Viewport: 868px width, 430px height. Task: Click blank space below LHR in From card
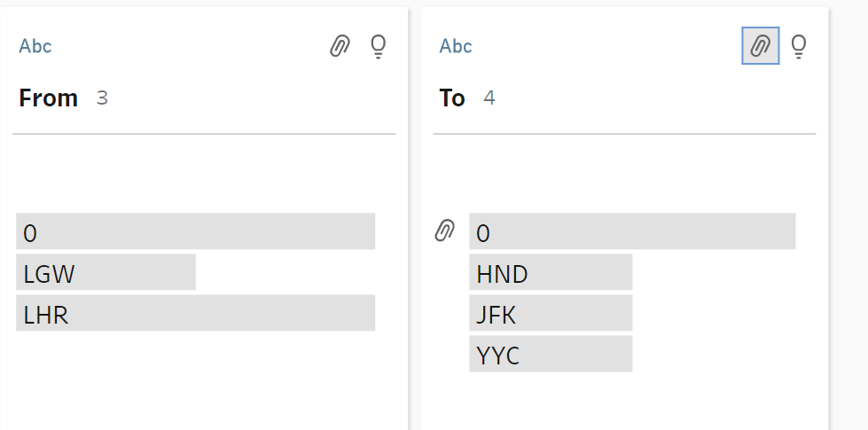click(x=195, y=381)
